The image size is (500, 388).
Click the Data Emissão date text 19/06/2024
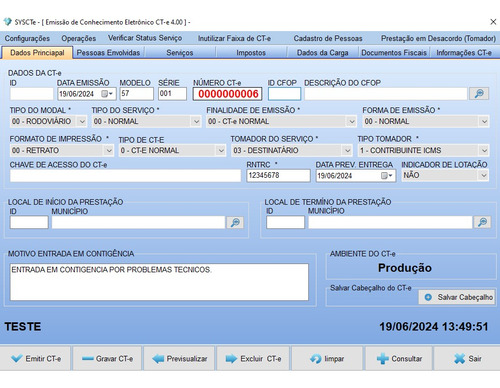pyautogui.click(x=77, y=94)
